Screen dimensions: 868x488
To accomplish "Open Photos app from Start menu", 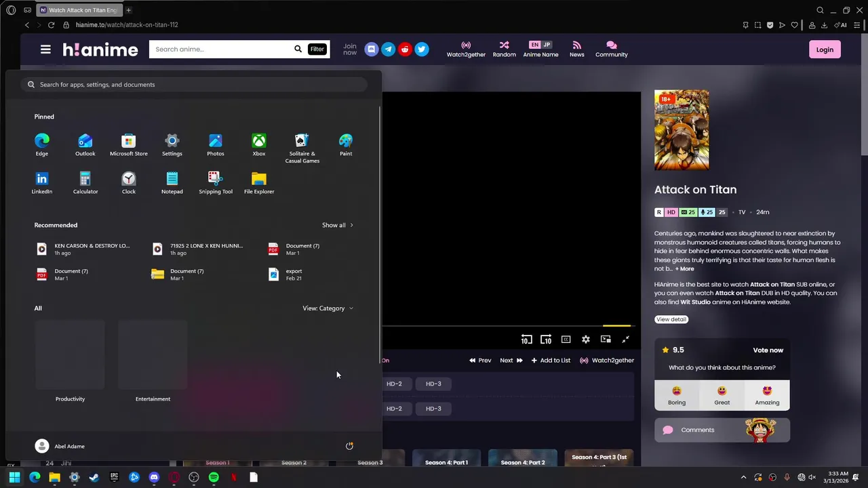I will tap(216, 144).
